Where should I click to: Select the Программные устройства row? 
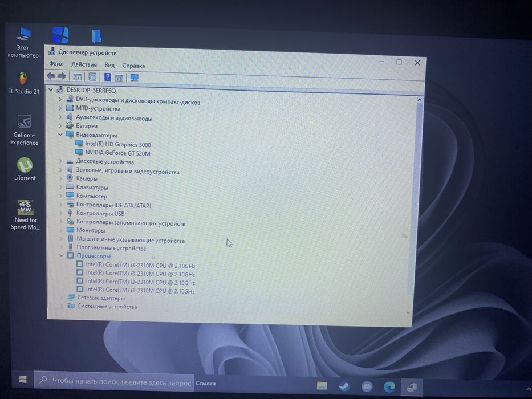[x=107, y=248]
